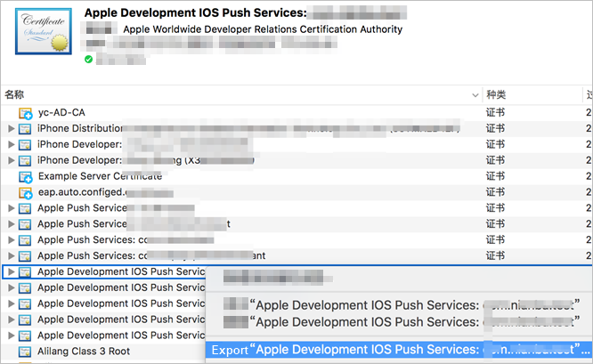Select the yc-AD-CA row name
This screenshot has height=364, width=593.
click(x=61, y=113)
